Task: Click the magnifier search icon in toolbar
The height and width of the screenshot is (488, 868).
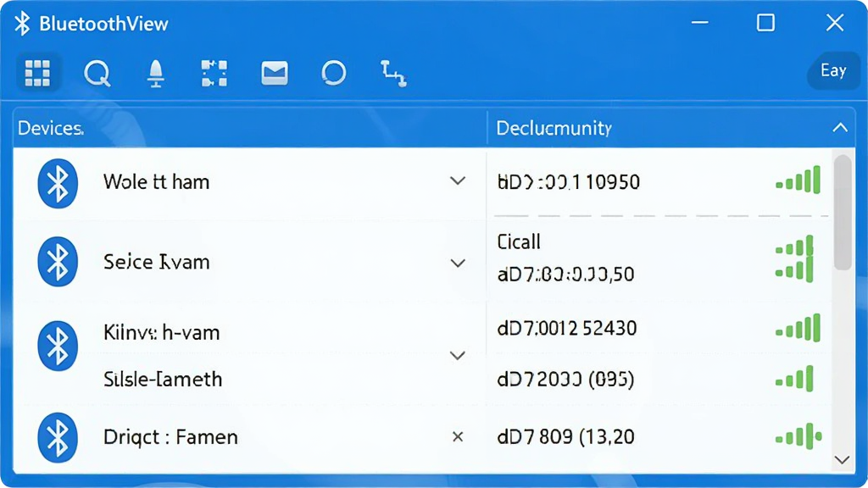Action: click(97, 73)
